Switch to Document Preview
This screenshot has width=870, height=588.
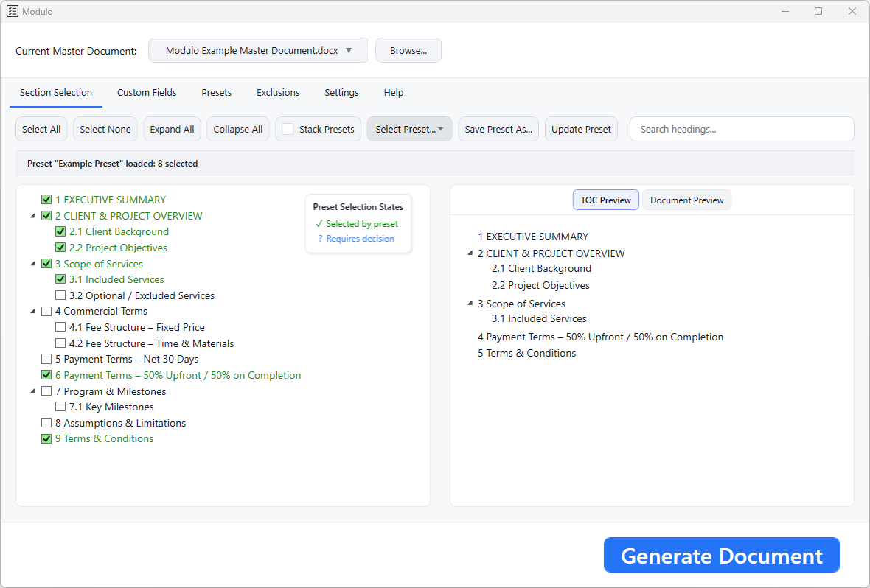pos(687,200)
